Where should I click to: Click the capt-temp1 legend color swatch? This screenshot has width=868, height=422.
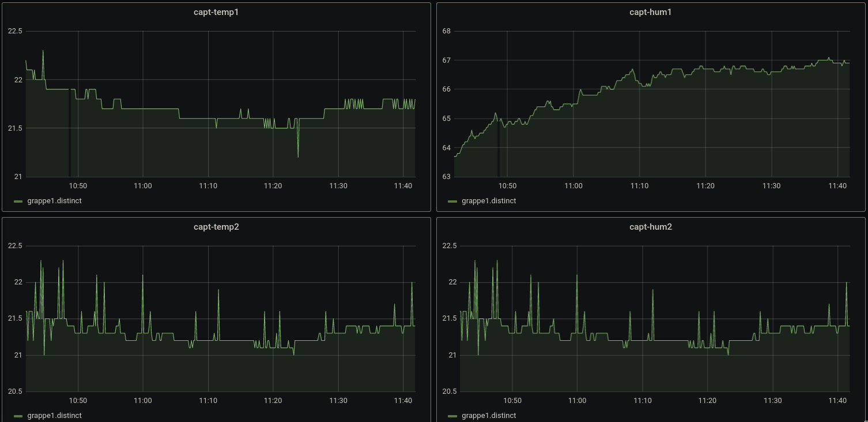(18, 202)
